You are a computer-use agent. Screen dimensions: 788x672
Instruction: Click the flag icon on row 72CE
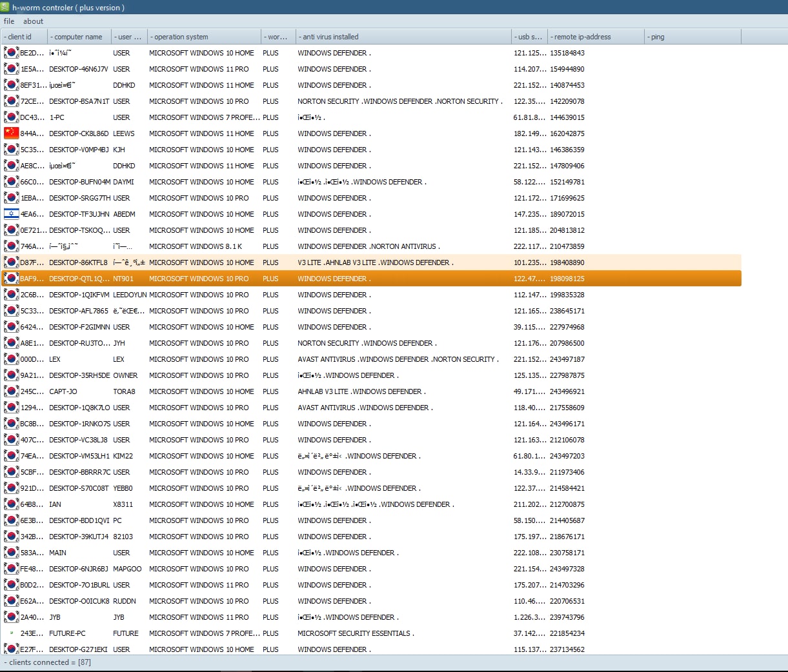point(11,101)
